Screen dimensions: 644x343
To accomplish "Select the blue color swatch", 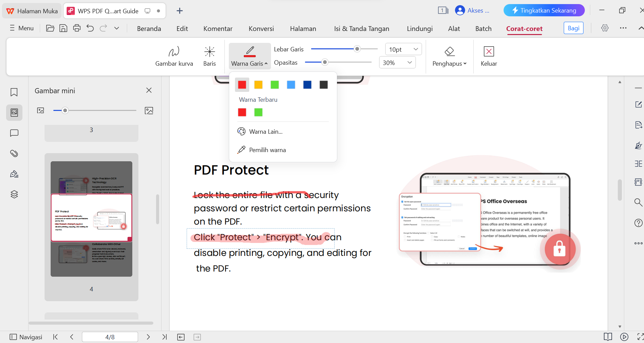I will click(x=291, y=84).
